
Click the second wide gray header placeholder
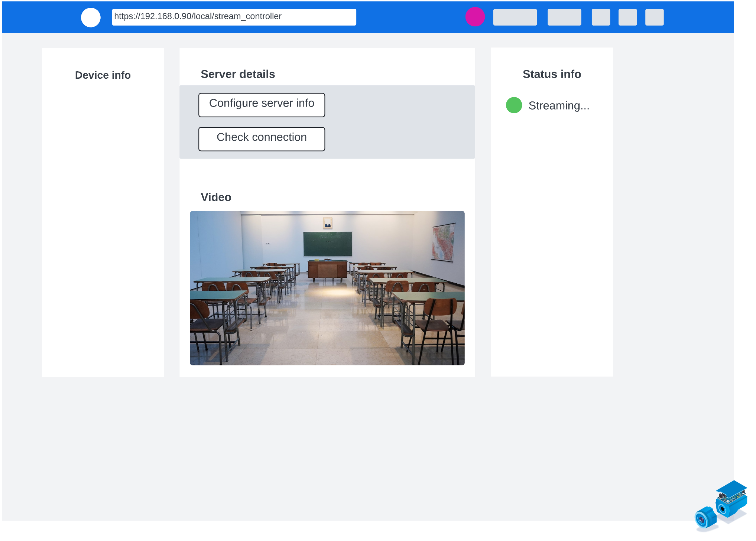pos(564,17)
